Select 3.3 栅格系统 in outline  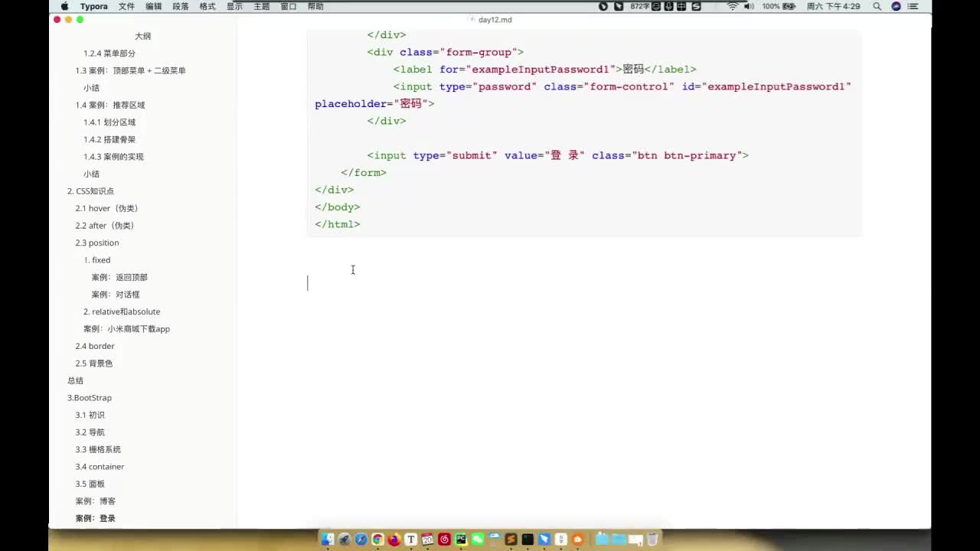pos(98,449)
